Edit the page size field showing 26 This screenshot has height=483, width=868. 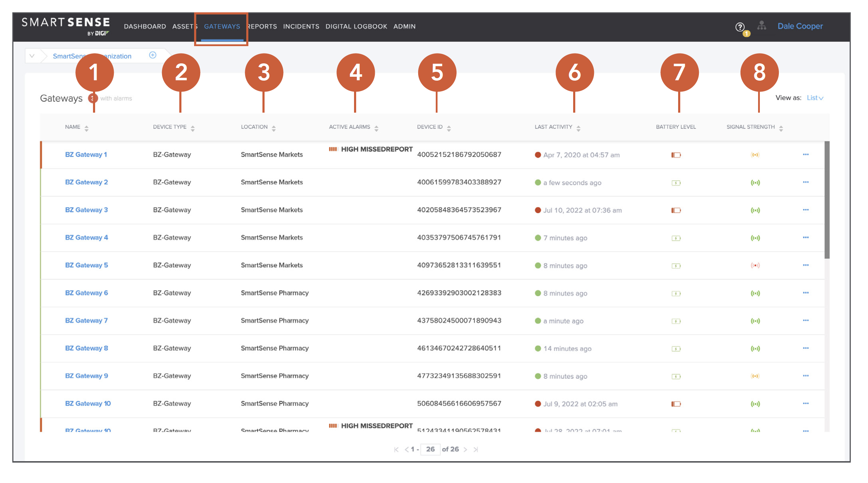tap(430, 449)
